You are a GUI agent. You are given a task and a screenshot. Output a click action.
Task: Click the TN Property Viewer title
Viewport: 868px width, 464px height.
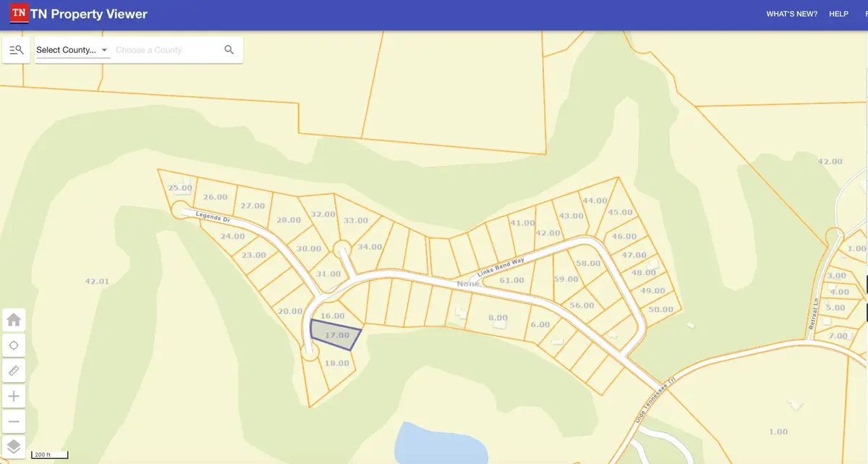89,14
